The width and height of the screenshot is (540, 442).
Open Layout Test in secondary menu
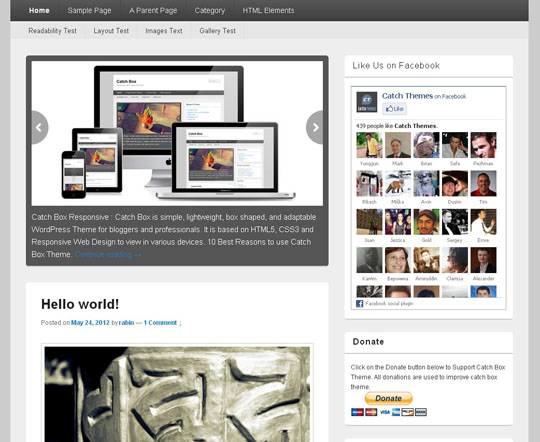pos(111,31)
